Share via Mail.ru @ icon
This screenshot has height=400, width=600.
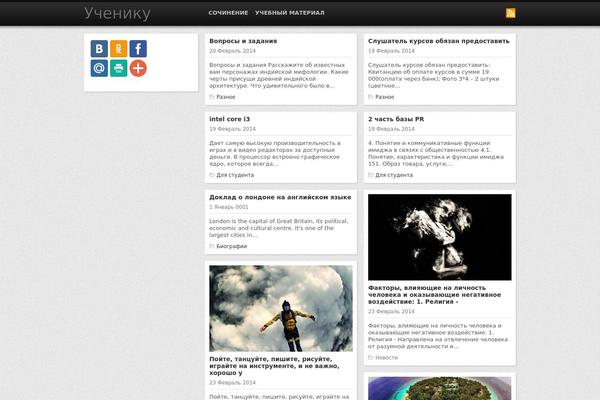[99, 68]
